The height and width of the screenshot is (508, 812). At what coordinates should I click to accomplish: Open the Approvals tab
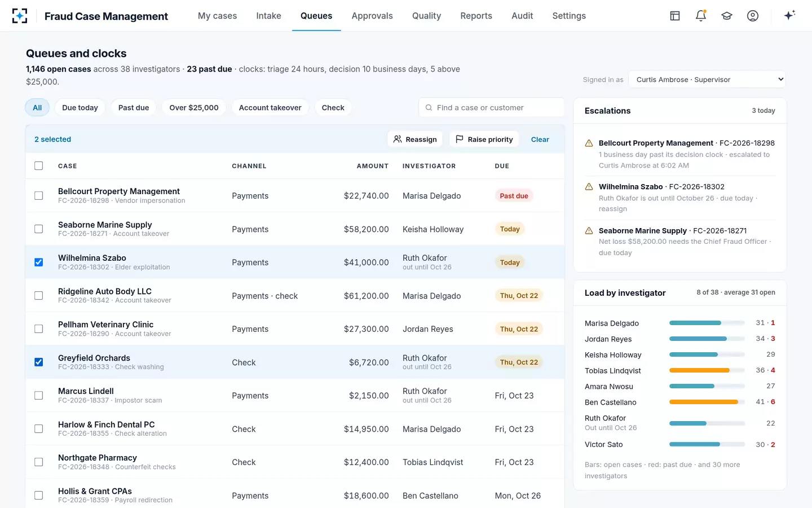pos(372,16)
